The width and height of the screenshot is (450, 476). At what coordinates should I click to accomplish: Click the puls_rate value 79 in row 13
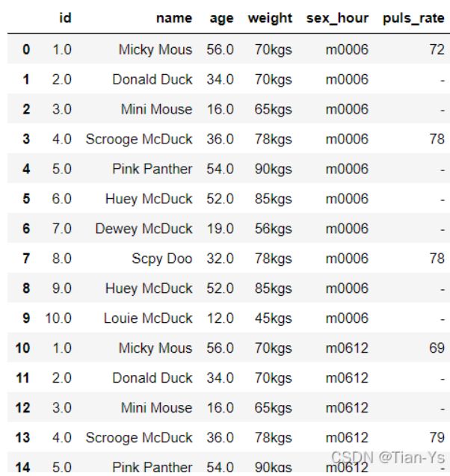[x=437, y=437]
